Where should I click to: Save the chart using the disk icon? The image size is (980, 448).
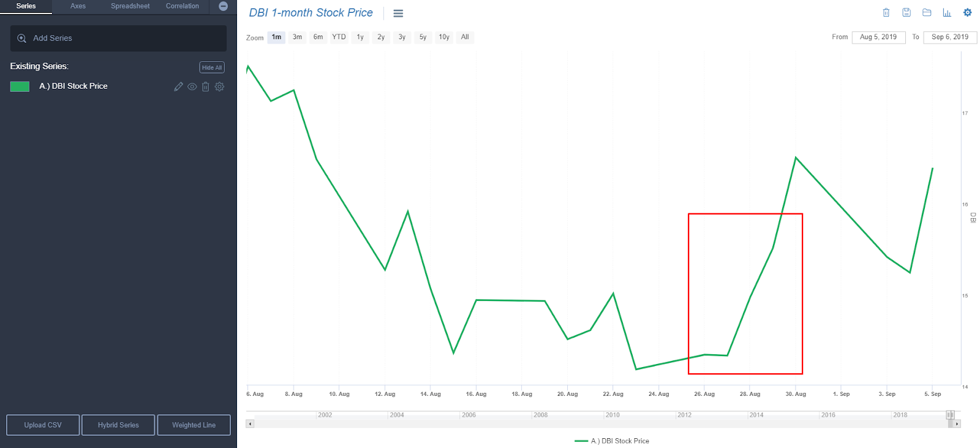tap(907, 12)
